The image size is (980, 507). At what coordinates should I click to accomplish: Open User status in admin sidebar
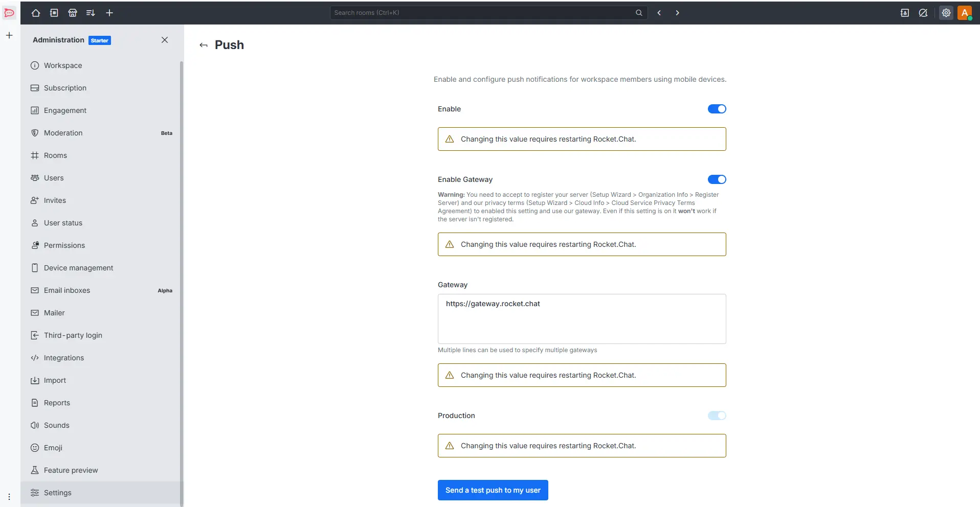click(101, 223)
